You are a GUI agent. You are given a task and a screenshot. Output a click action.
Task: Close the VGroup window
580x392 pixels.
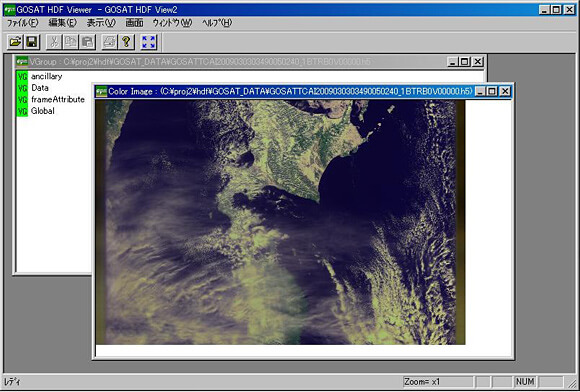pyautogui.click(x=478, y=62)
